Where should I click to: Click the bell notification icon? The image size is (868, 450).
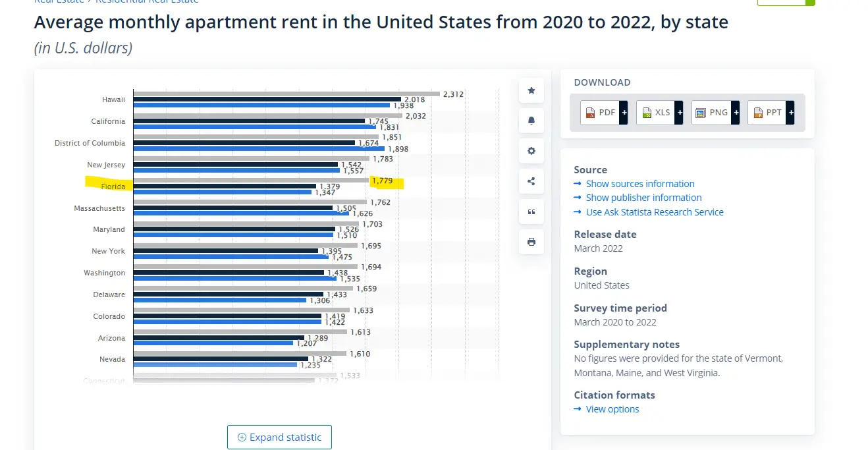pos(531,121)
